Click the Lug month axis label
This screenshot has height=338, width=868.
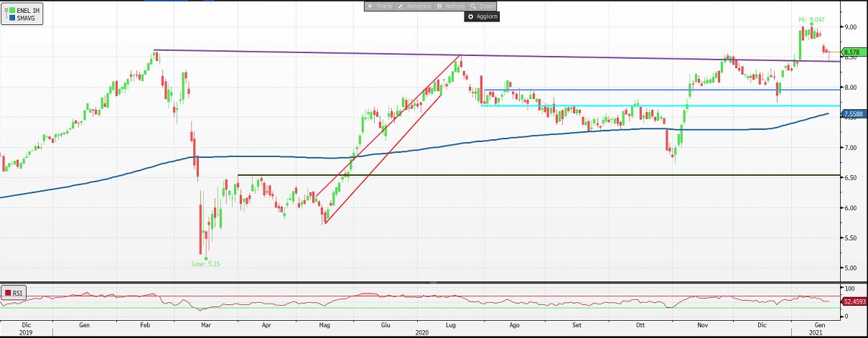coord(450,324)
